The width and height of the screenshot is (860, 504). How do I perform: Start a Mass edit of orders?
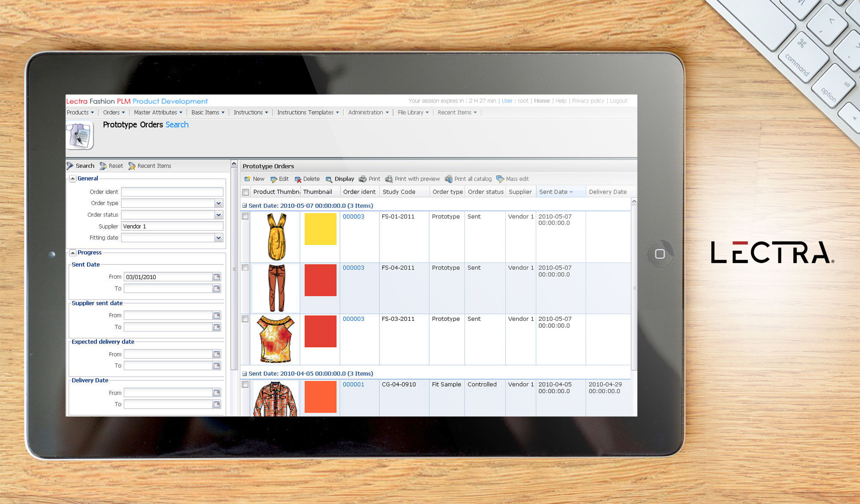pos(516,179)
